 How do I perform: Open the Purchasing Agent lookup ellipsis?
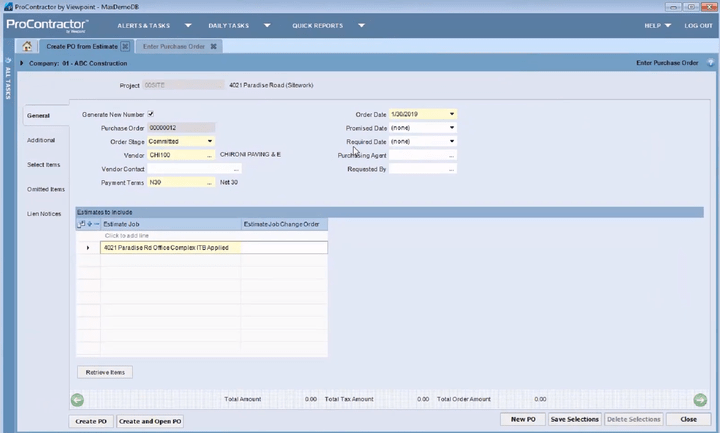tap(451, 155)
